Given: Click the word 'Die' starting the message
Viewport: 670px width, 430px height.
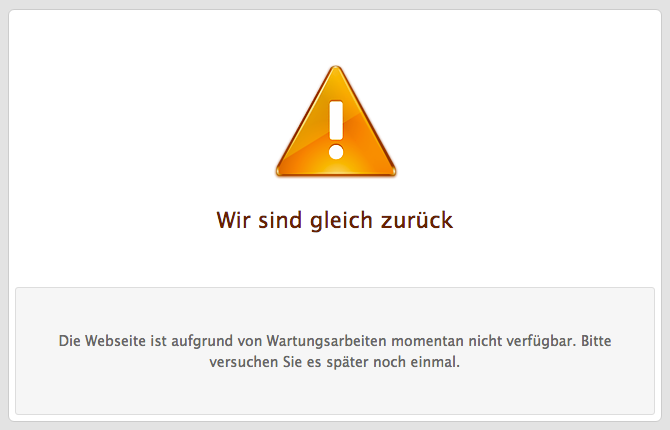Looking at the screenshot, I should 70,341.
